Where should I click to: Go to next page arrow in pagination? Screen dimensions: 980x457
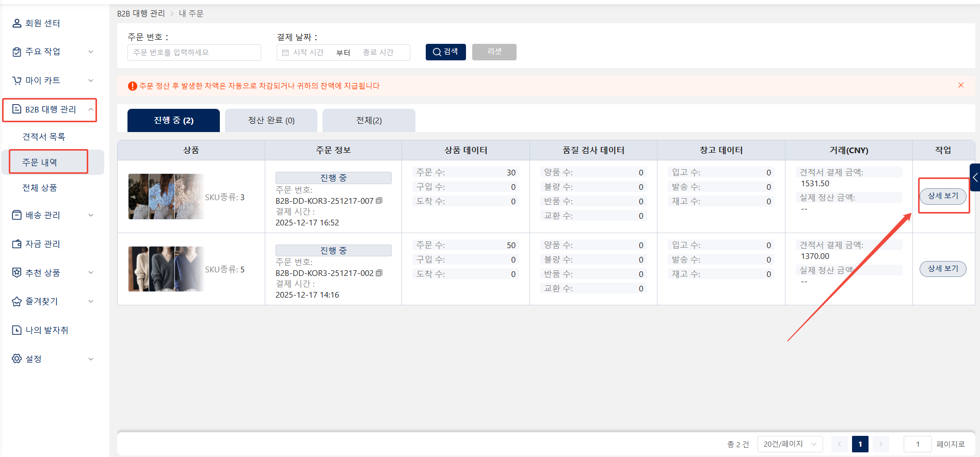(x=881, y=444)
